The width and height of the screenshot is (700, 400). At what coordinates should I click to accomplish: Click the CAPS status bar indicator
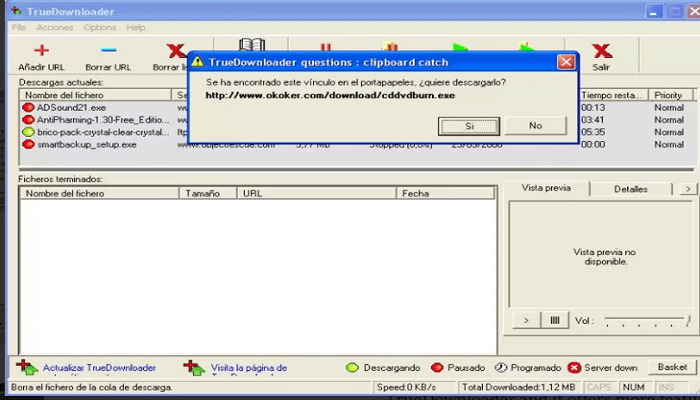599,387
